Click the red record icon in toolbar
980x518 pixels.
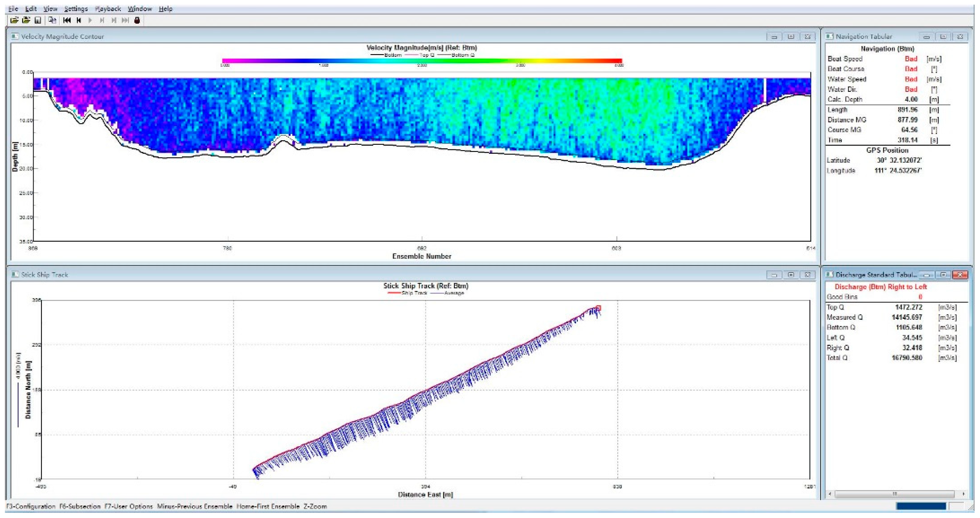pyautogui.click(x=137, y=20)
